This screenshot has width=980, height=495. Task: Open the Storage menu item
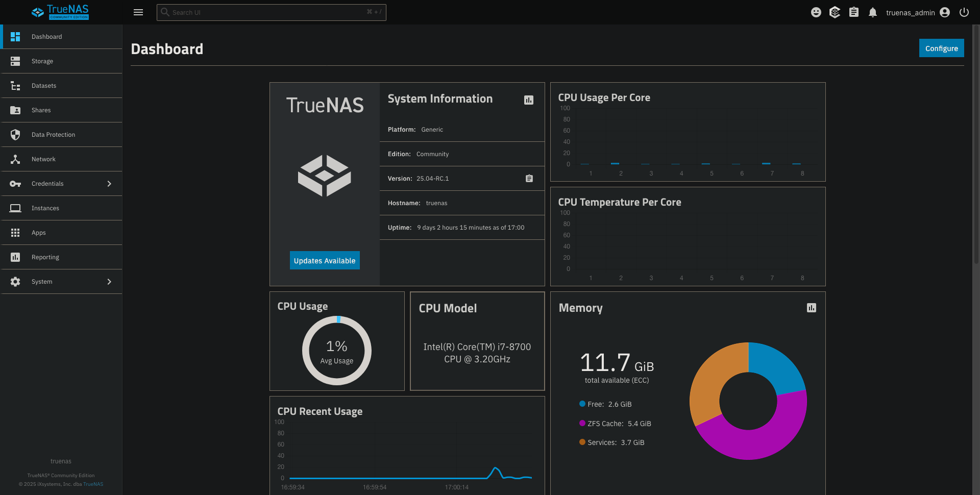click(61, 61)
